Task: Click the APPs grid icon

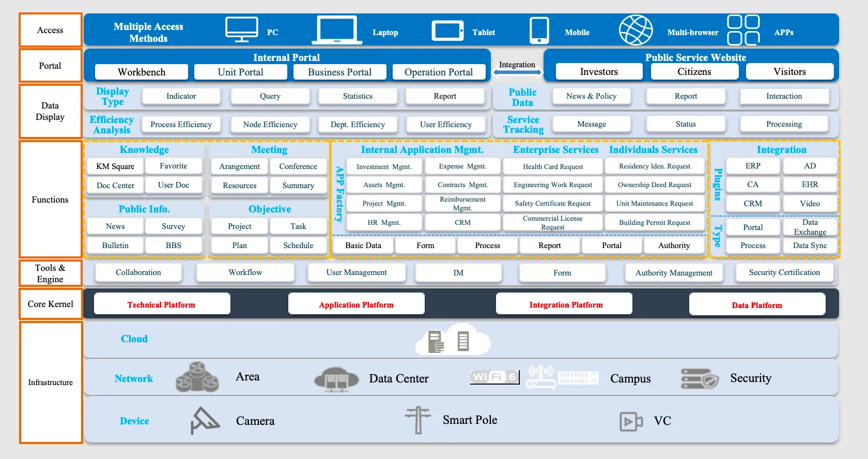Action: pos(743,30)
